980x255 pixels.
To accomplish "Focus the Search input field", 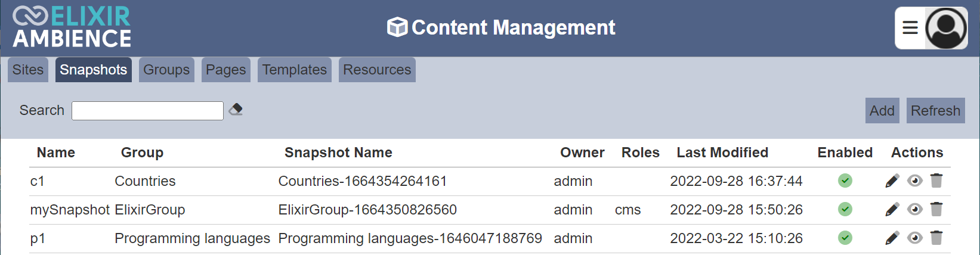I will click(147, 111).
